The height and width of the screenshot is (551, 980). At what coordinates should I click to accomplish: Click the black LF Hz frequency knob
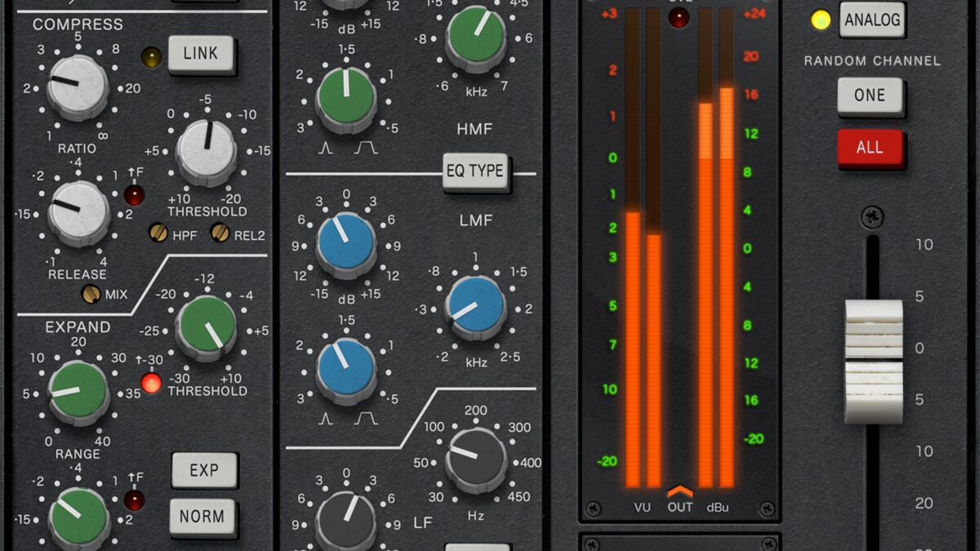point(475,459)
